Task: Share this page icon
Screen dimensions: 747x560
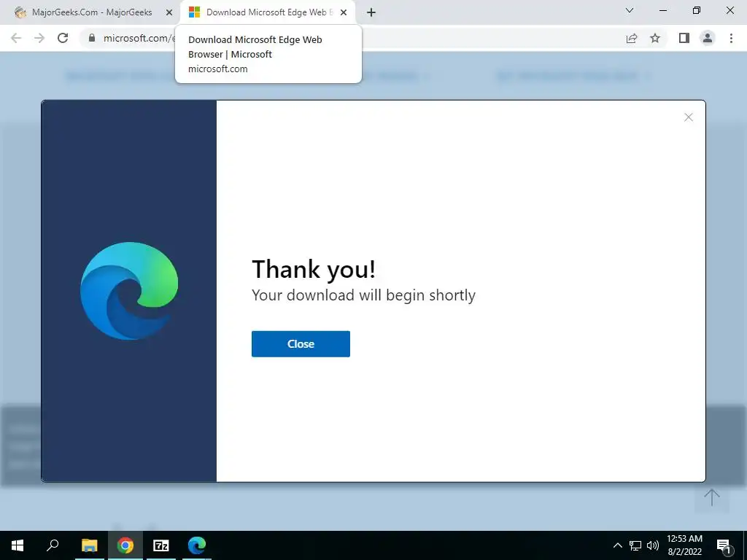Action: [632, 38]
